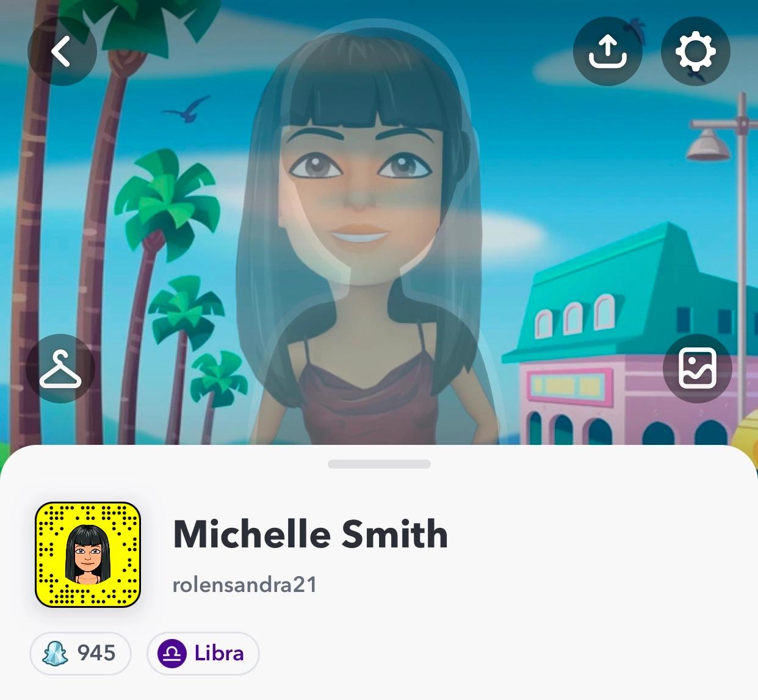
Task: Tap the ghost icon beside 945
Action: tap(54, 654)
